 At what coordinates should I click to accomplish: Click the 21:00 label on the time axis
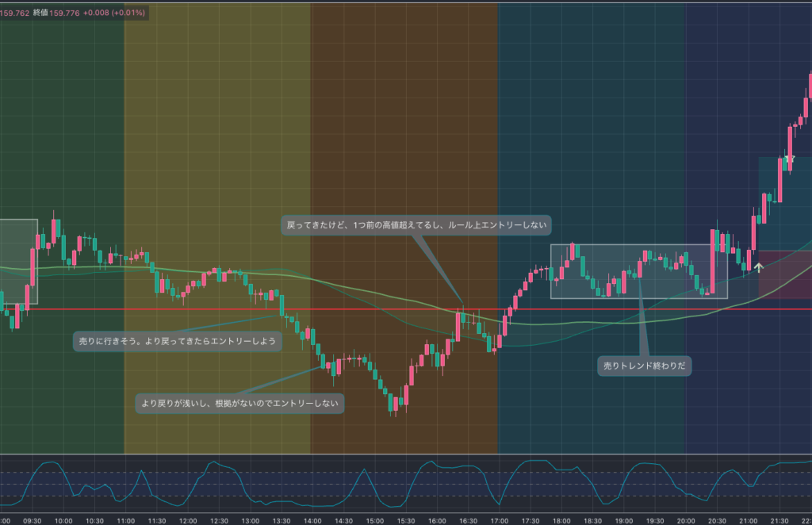click(748, 520)
